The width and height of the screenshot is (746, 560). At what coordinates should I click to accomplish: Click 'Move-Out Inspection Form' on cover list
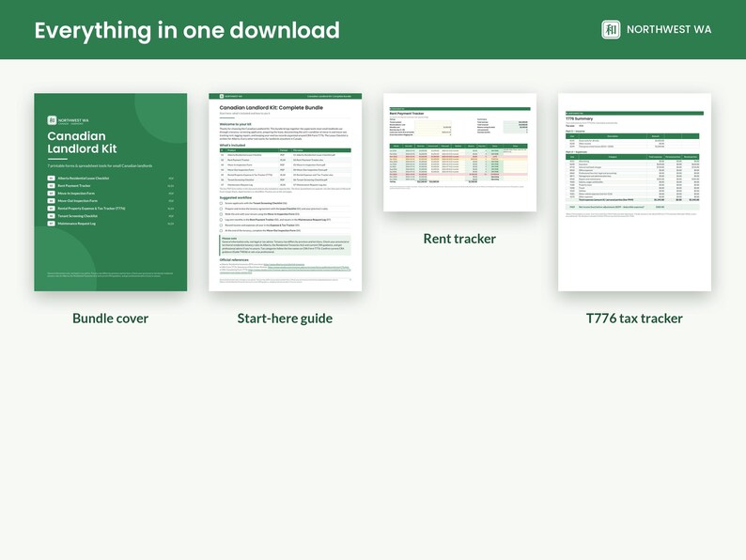[78, 201]
